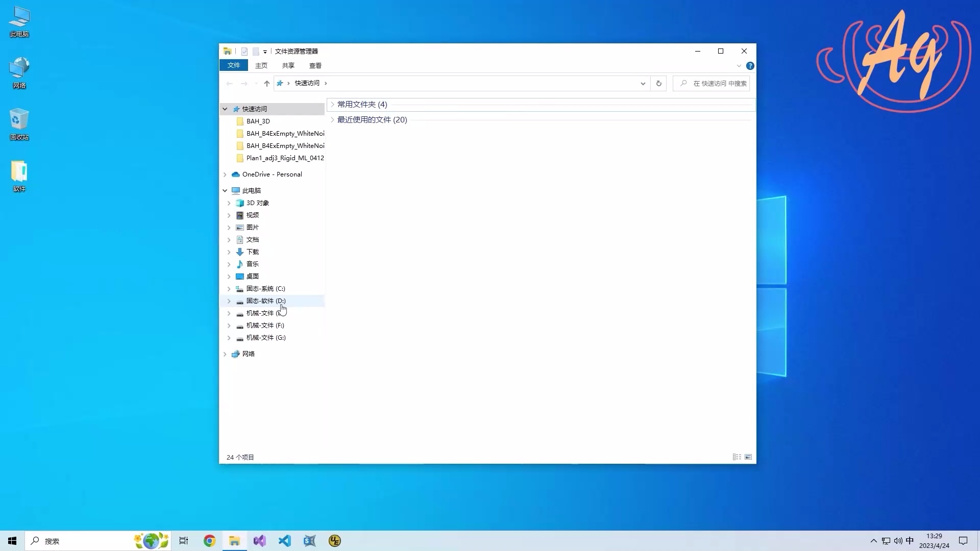980x551 pixels.
Task: Open the address bar history dropdown
Action: pos(642,83)
